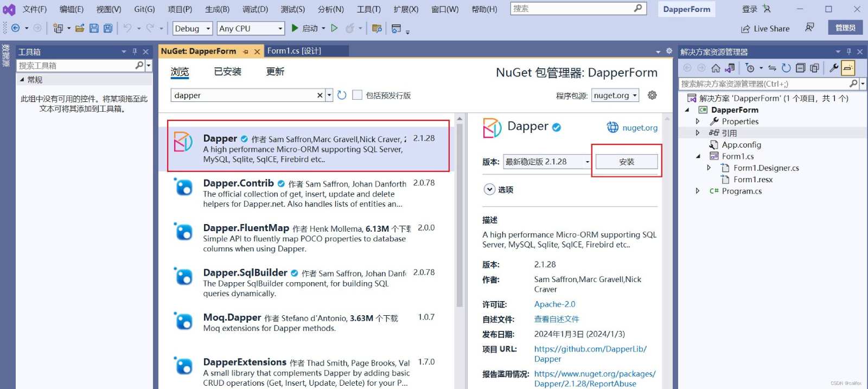Image resolution: width=868 pixels, height=389 pixels.
Task: Open the NuGet search history dropdown arrow
Action: pos(329,95)
